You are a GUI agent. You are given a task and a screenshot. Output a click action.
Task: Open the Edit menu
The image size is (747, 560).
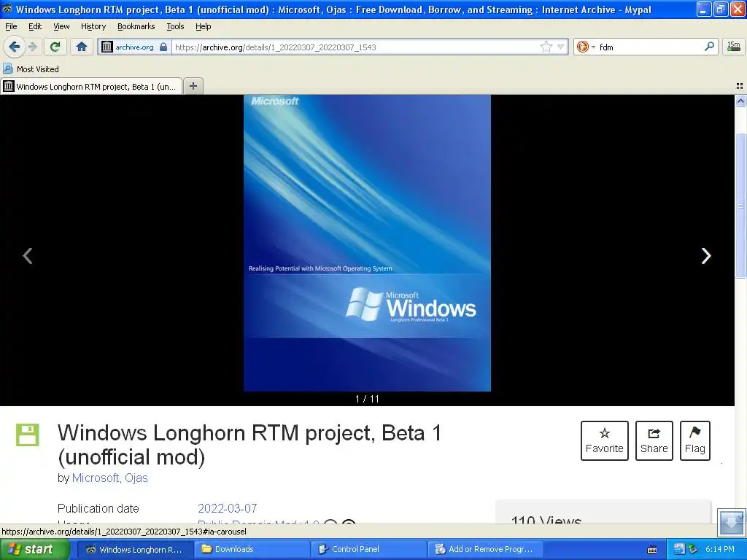coord(35,27)
